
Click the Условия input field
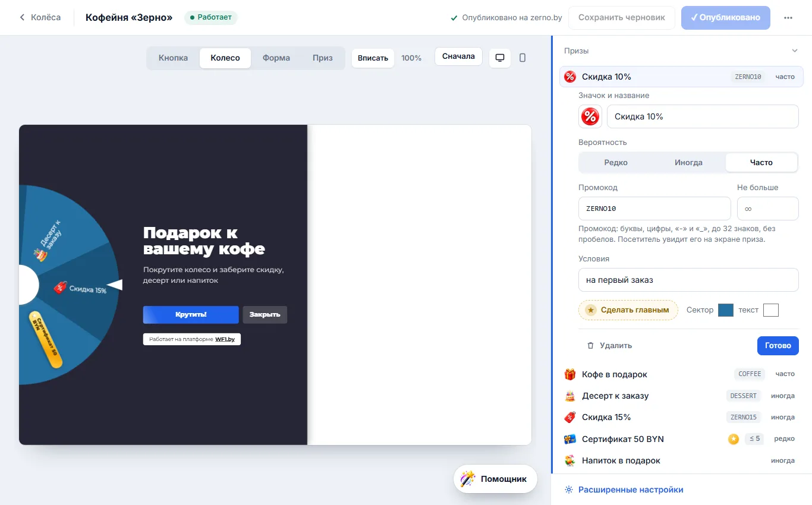tap(688, 280)
